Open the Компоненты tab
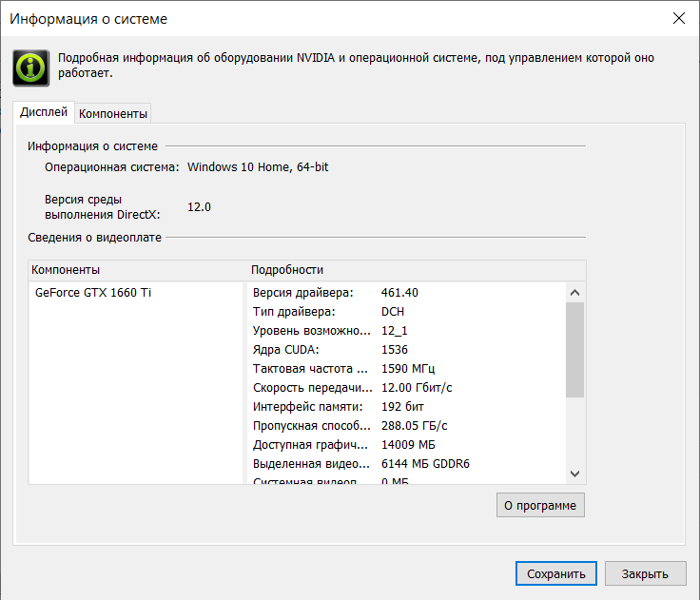700x600 pixels. [113, 114]
